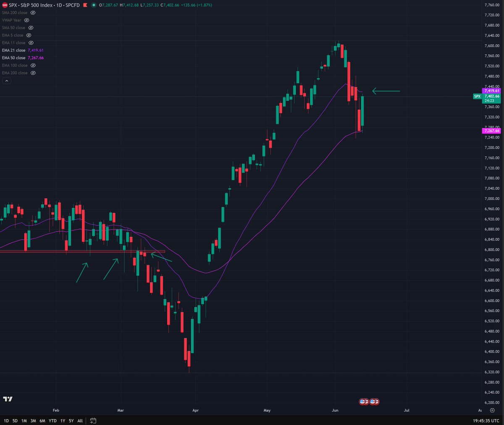This screenshot has width=504, height=425.
Task: Click the SPX 500 symbol logo
Action: (x=5, y=5)
